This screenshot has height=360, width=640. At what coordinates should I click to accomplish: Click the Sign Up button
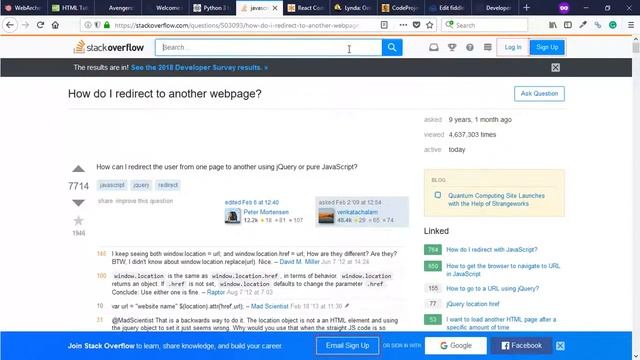[547, 47]
